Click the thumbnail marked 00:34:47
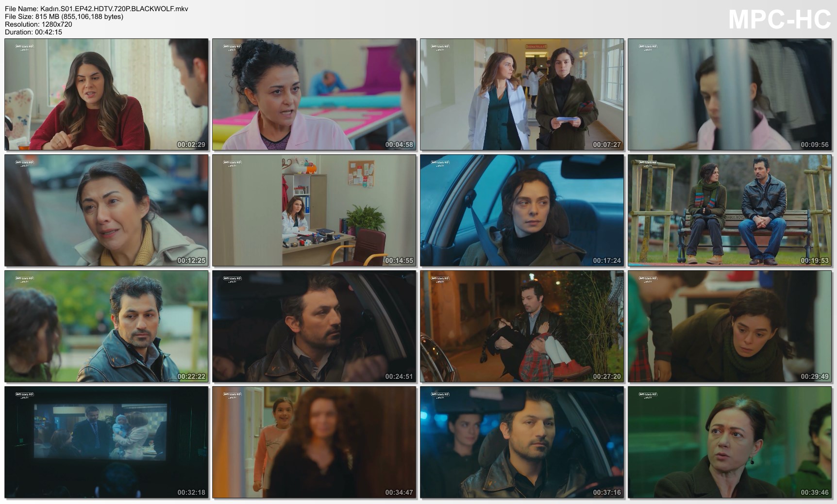The height and width of the screenshot is (504, 837). pyautogui.click(x=314, y=442)
